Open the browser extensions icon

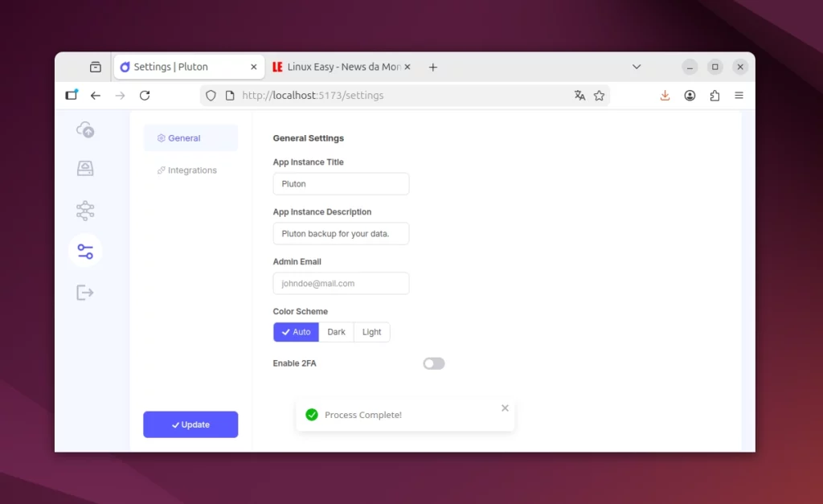(714, 96)
